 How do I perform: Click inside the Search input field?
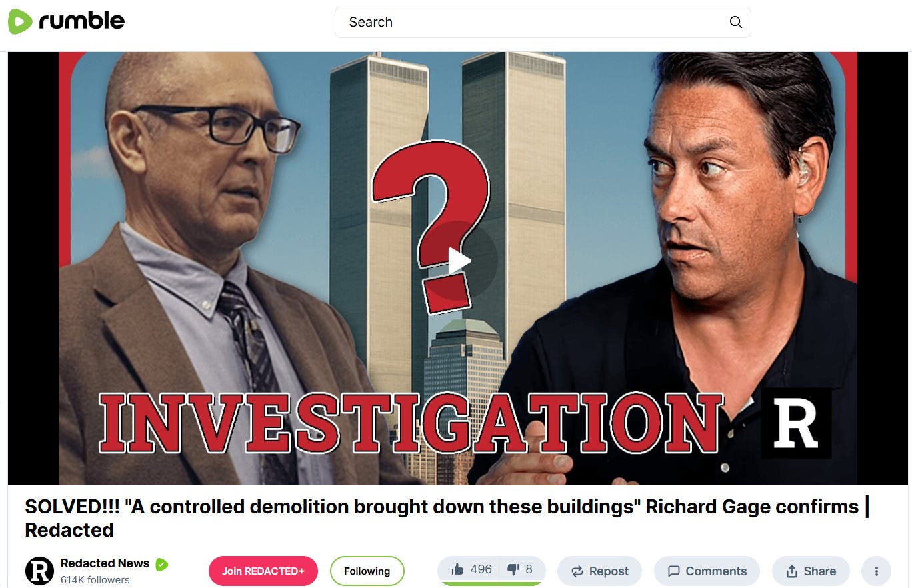click(x=533, y=22)
